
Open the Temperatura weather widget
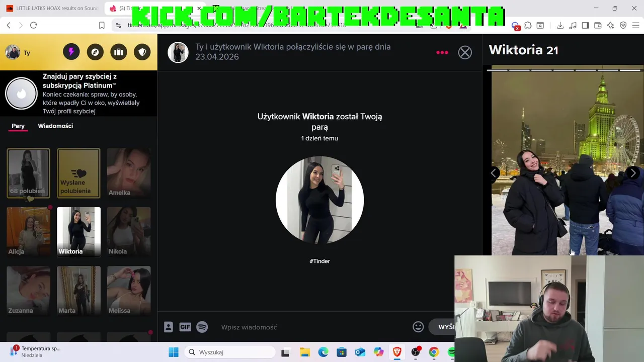(x=36, y=351)
